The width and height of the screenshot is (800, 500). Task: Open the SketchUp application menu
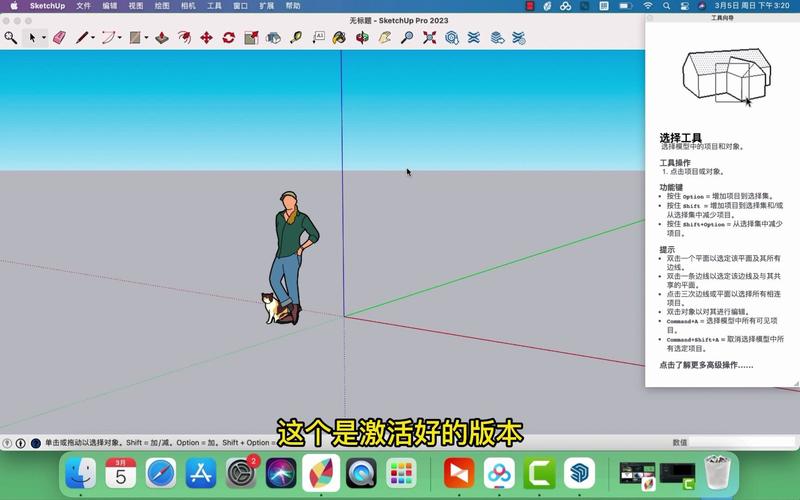pos(47,6)
